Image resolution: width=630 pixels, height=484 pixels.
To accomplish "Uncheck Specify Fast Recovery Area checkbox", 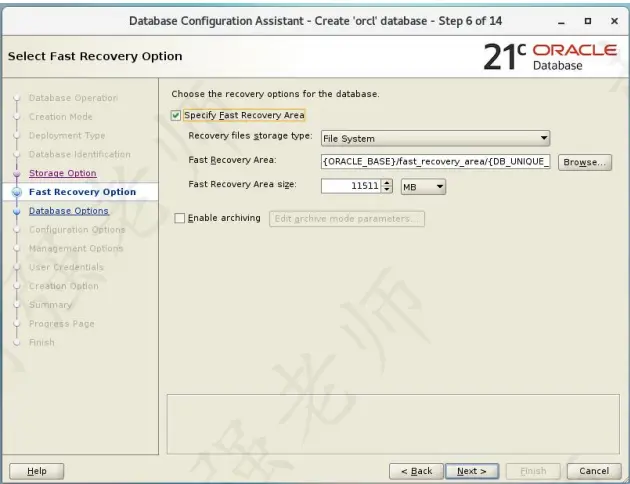I will (x=176, y=116).
